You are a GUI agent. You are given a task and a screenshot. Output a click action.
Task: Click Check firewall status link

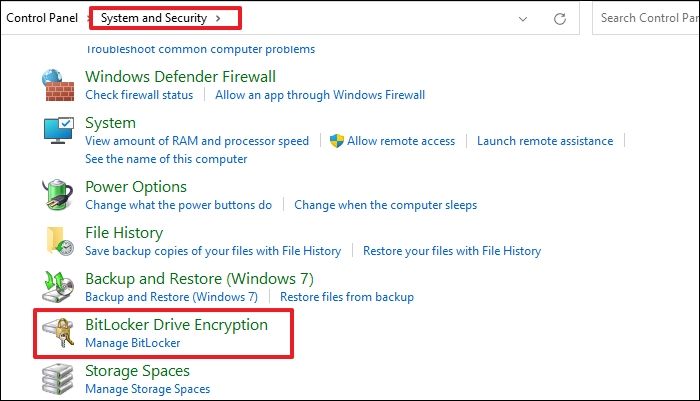pos(139,95)
